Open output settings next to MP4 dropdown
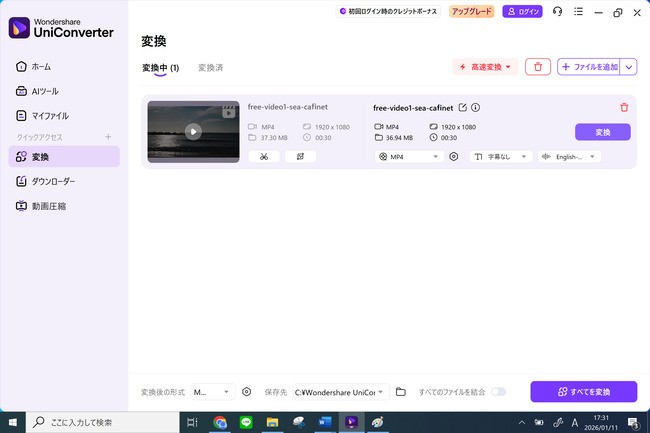The image size is (650, 433). [454, 157]
